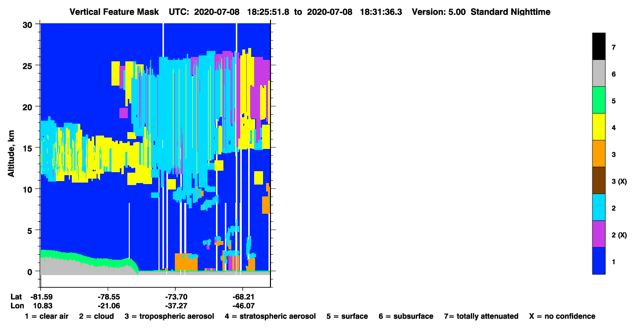Click the 'Lat' row label
The height and width of the screenshot is (330, 644).
[16, 297]
